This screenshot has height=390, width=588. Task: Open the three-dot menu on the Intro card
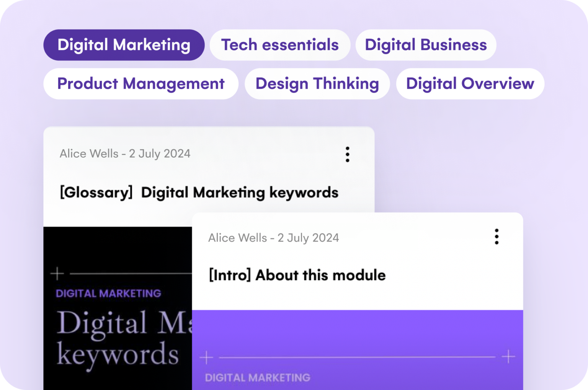[497, 237]
